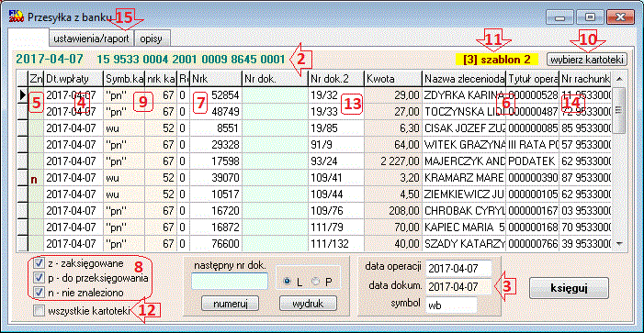The image size is (644, 333).
Task: Select the blank first tab
Action: [28, 38]
